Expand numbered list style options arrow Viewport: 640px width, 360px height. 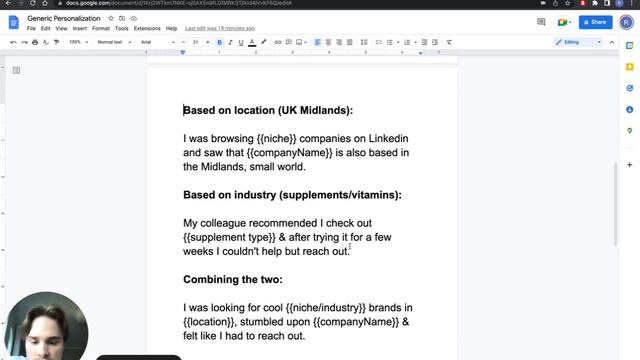pyautogui.click(x=416, y=42)
